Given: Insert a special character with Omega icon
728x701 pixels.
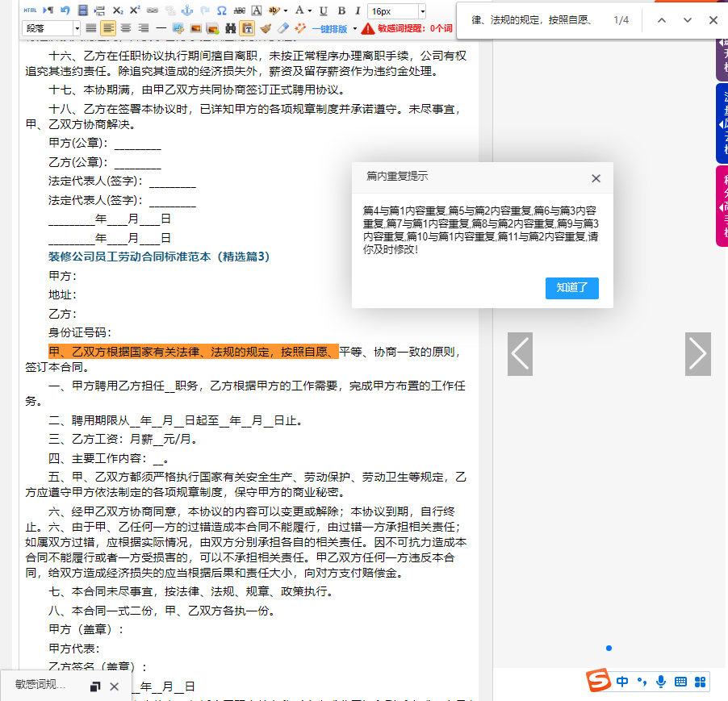Looking at the screenshot, I should point(221,10).
